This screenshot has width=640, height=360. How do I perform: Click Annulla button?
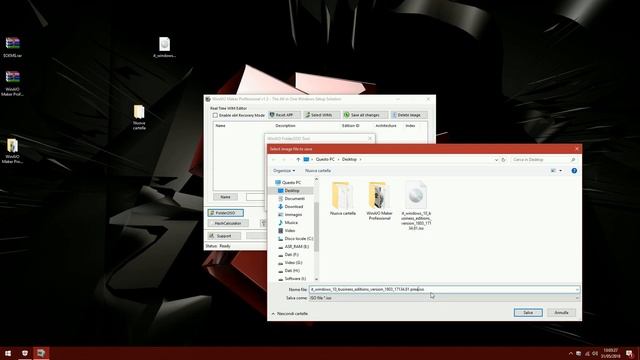click(561, 313)
